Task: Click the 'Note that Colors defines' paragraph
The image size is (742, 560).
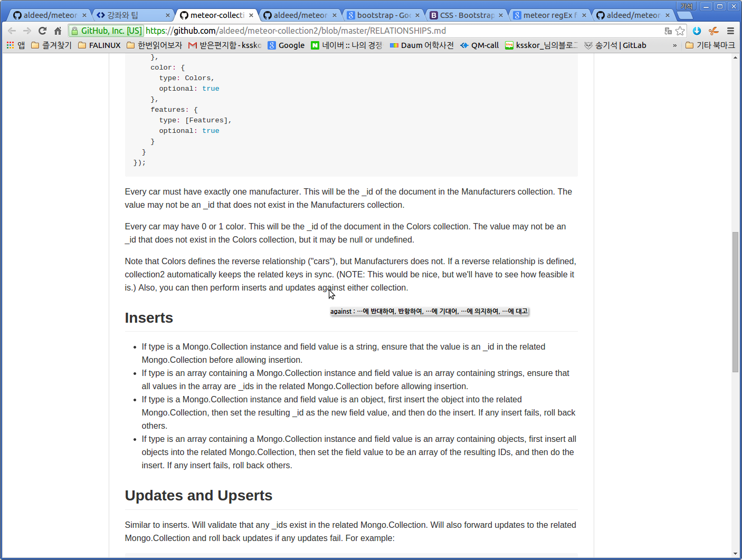Action: pyautogui.click(x=350, y=275)
